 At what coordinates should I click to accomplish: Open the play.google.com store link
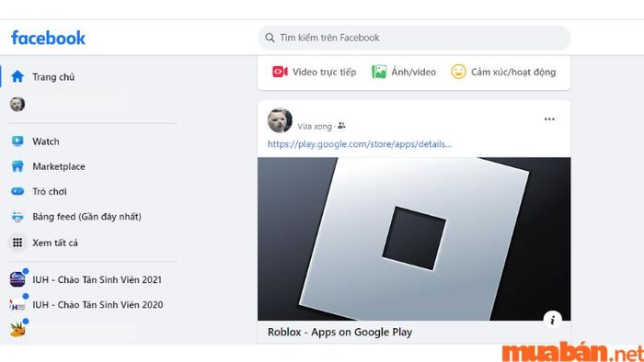(x=359, y=144)
